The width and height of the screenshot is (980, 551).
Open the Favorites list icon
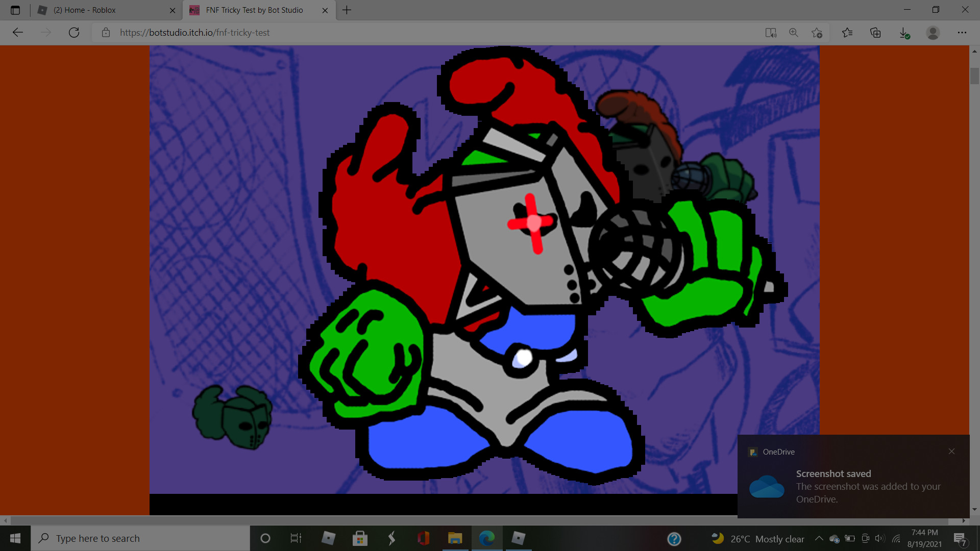847,33
